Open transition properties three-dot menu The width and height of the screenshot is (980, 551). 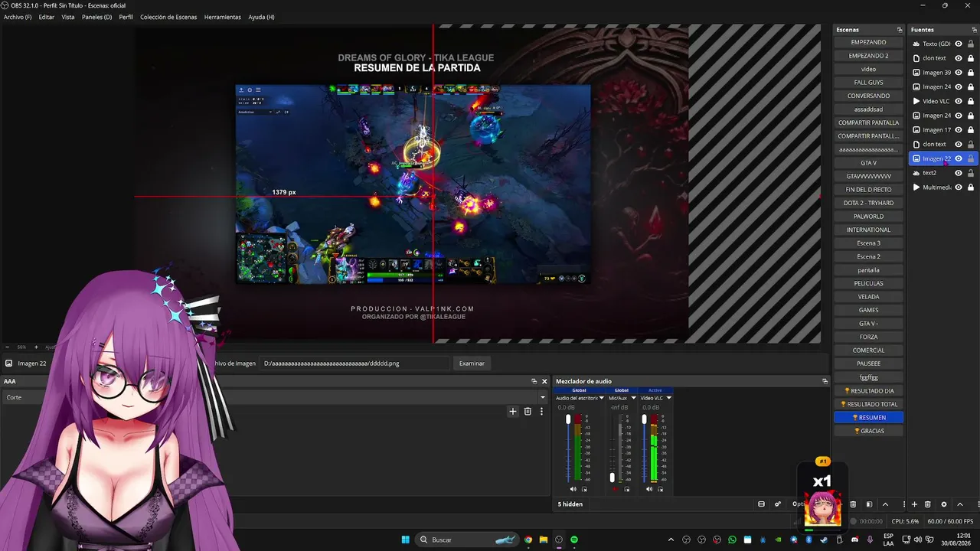541,411
